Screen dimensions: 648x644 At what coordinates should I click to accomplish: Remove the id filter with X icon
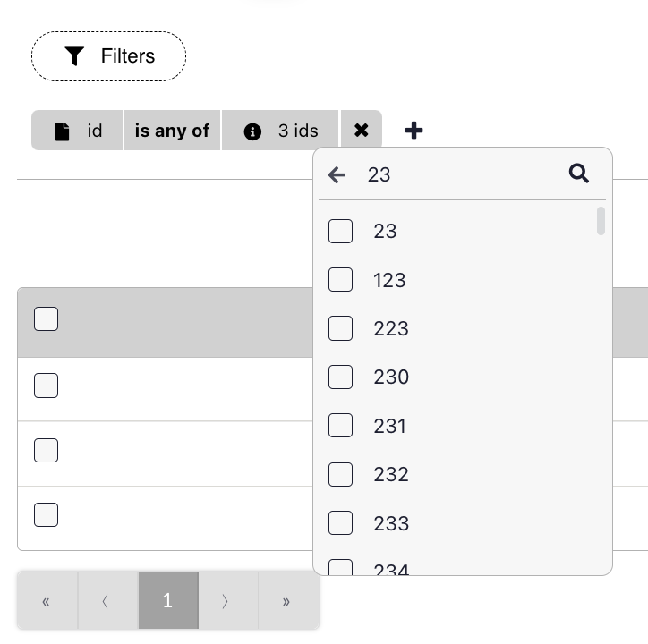tap(361, 131)
